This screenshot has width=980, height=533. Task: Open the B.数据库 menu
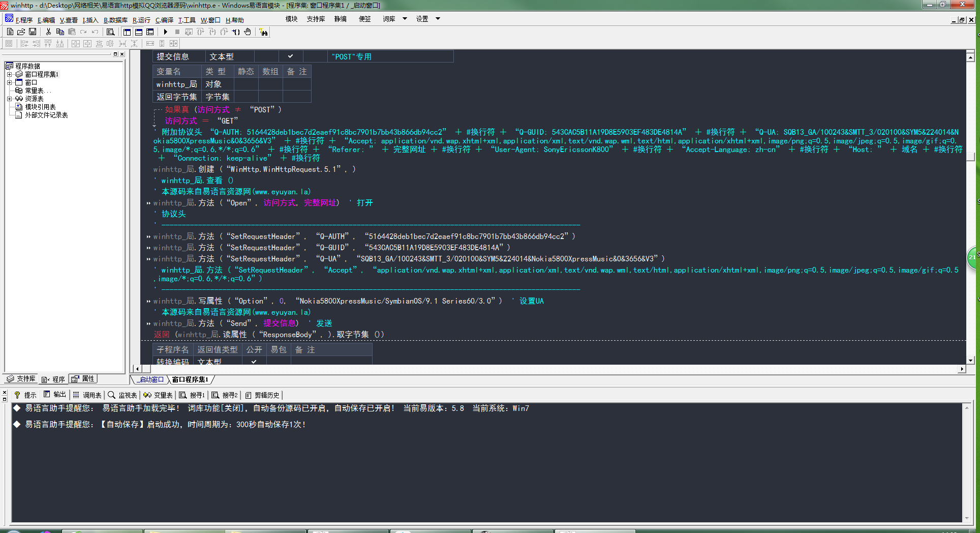pyautogui.click(x=116, y=20)
